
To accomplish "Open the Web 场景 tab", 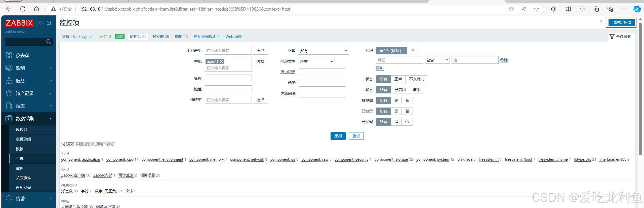I will 233,37.
